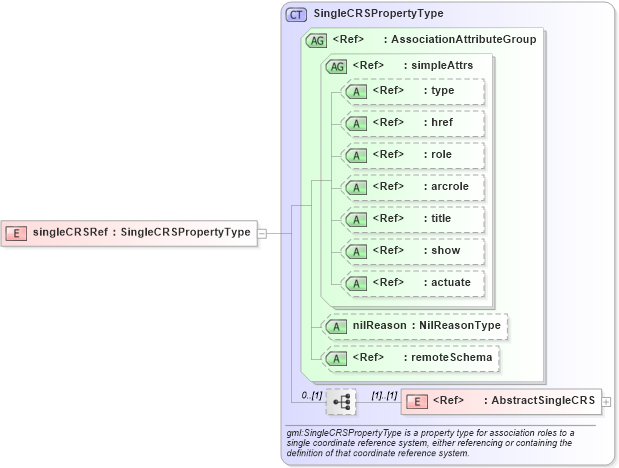Click the A icon of nilReason
This screenshot has width=619, height=468.
337,327
